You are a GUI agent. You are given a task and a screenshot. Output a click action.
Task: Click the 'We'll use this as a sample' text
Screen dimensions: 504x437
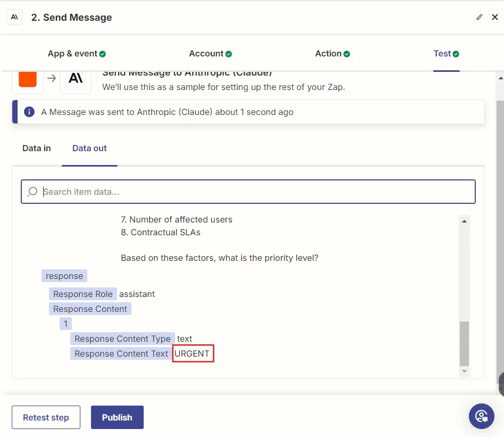point(224,87)
